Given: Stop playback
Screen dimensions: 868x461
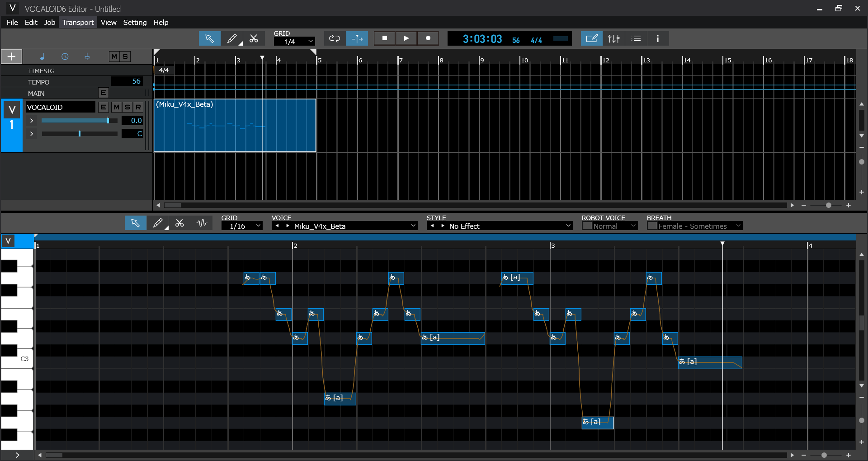Looking at the screenshot, I should click(385, 38).
